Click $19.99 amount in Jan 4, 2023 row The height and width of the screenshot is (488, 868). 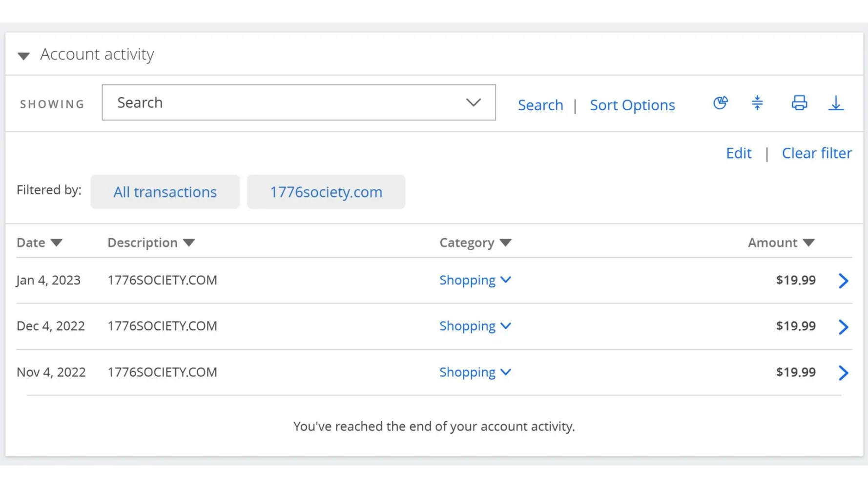click(x=796, y=280)
